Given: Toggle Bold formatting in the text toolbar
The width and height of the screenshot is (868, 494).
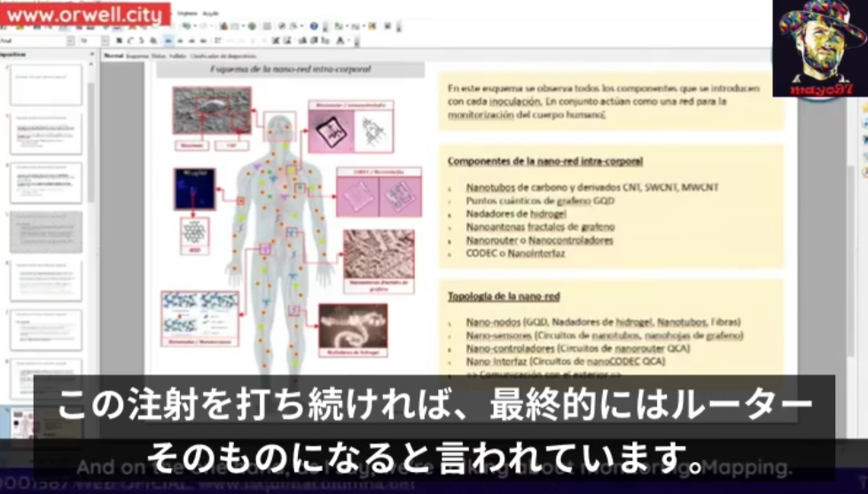Looking at the screenshot, I should coord(119,41).
